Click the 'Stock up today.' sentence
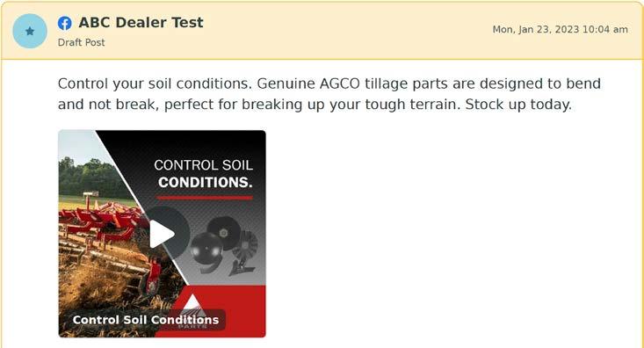The height and width of the screenshot is (348, 644). pos(518,105)
